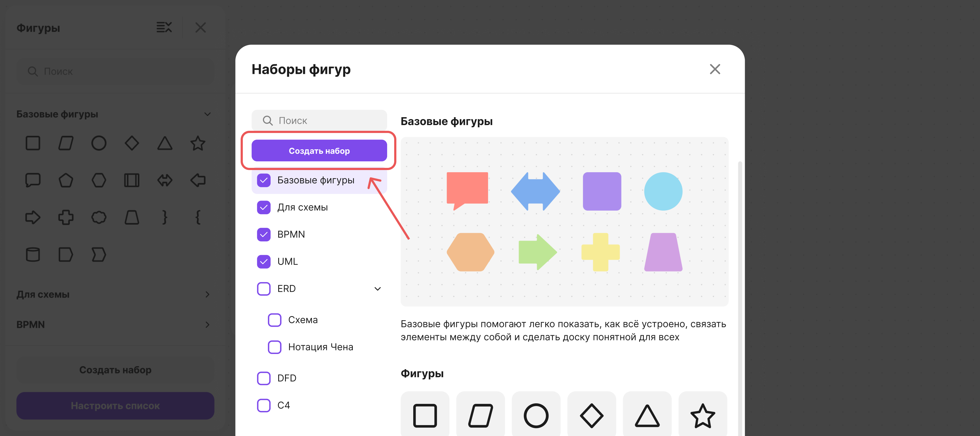Click the Поиск field in the Фигуры panel

pos(115,71)
